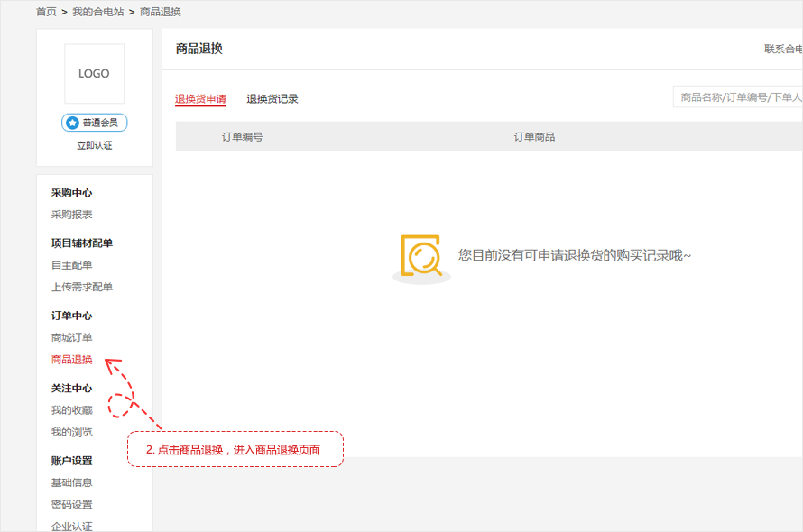Open 我的浏览 in sidebar
803x532 pixels.
pos(72,432)
